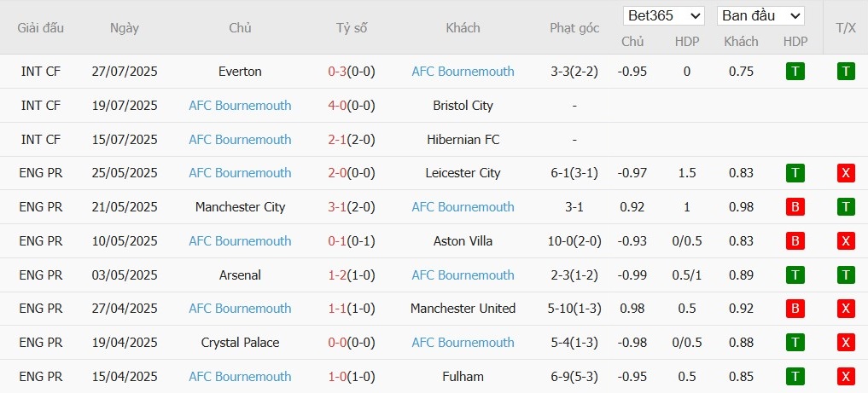This screenshot has width=868, height=393.
Task: Click the Giải đấu column header
Action: [x=40, y=27]
